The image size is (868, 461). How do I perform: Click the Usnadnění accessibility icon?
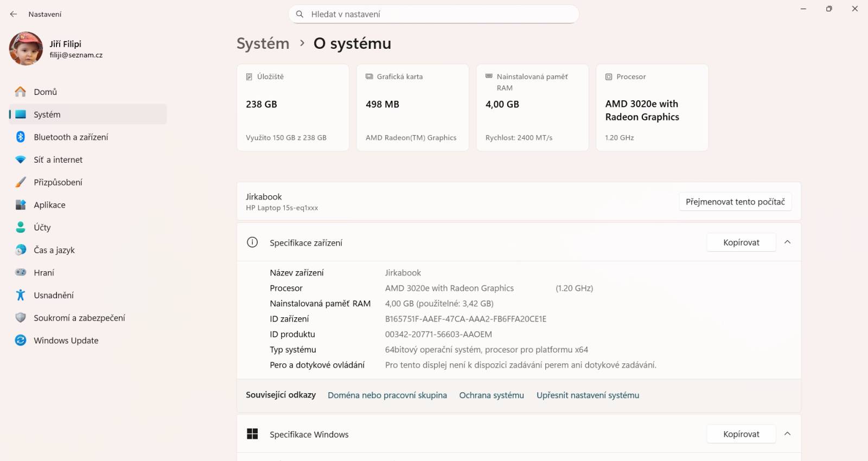point(21,295)
